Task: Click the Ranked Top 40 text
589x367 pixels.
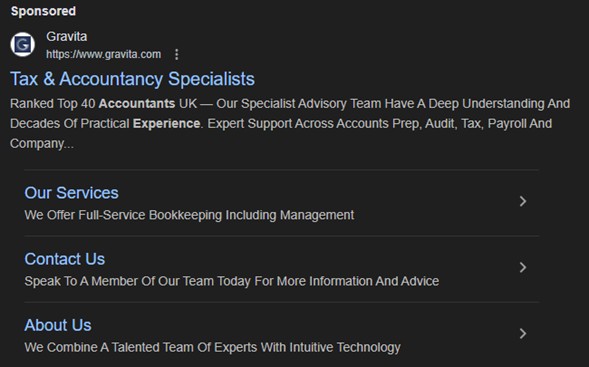Action: click(x=53, y=104)
